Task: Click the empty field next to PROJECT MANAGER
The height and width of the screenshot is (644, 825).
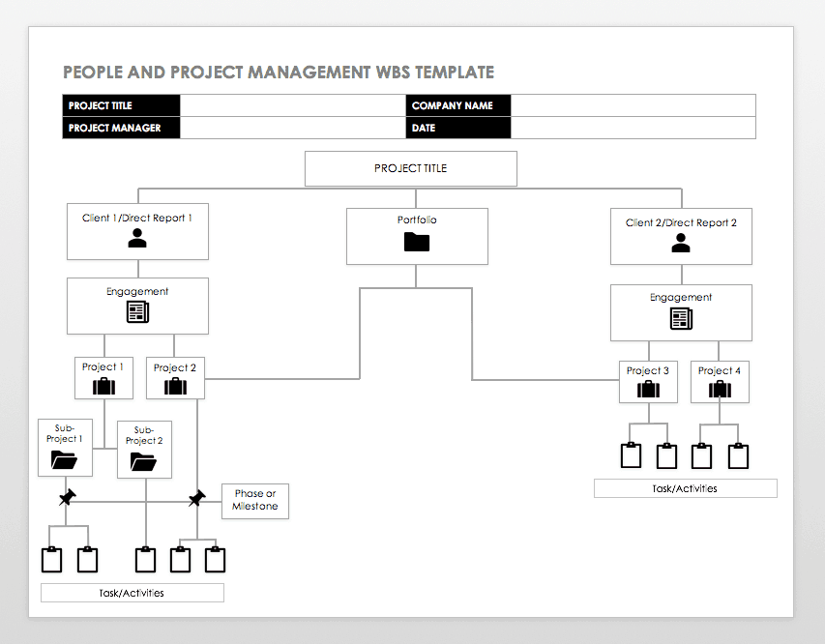Action: point(292,128)
